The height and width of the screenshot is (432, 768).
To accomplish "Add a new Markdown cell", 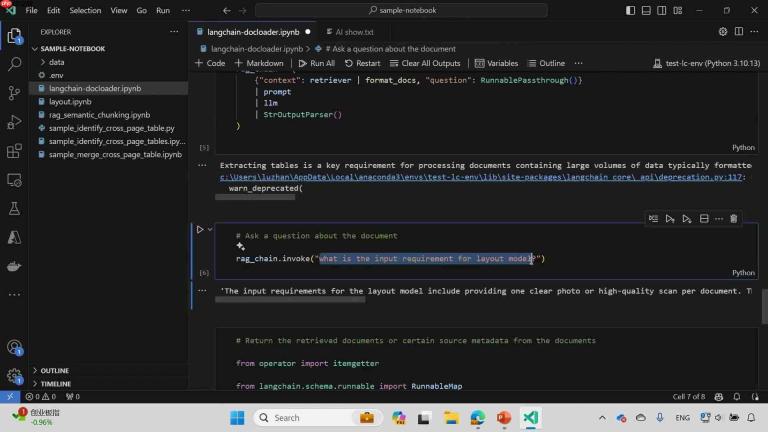I will [x=259, y=63].
